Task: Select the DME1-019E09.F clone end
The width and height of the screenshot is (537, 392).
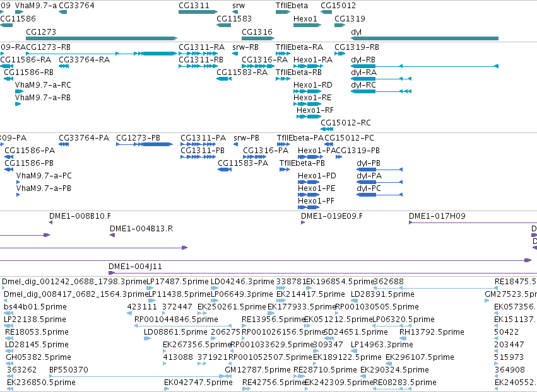Action: tap(303, 222)
